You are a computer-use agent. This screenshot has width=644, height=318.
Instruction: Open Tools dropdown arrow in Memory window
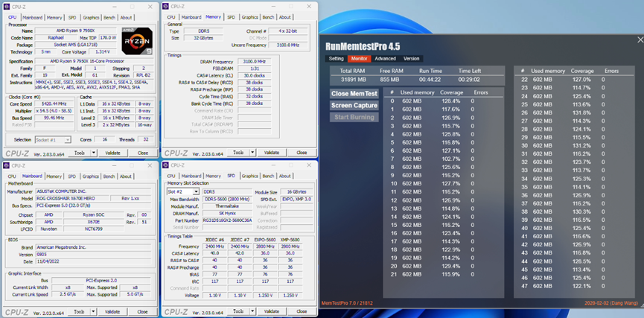tap(252, 153)
